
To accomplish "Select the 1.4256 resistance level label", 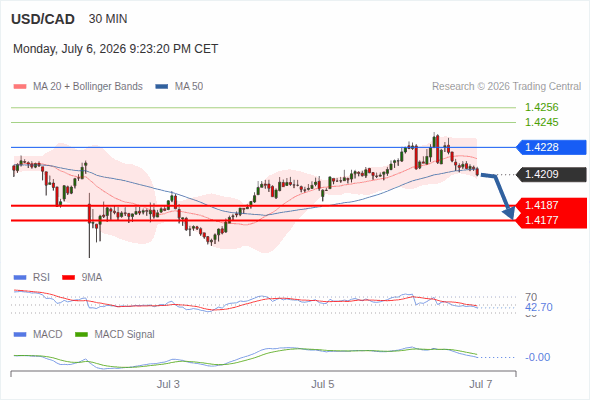I will pos(541,107).
